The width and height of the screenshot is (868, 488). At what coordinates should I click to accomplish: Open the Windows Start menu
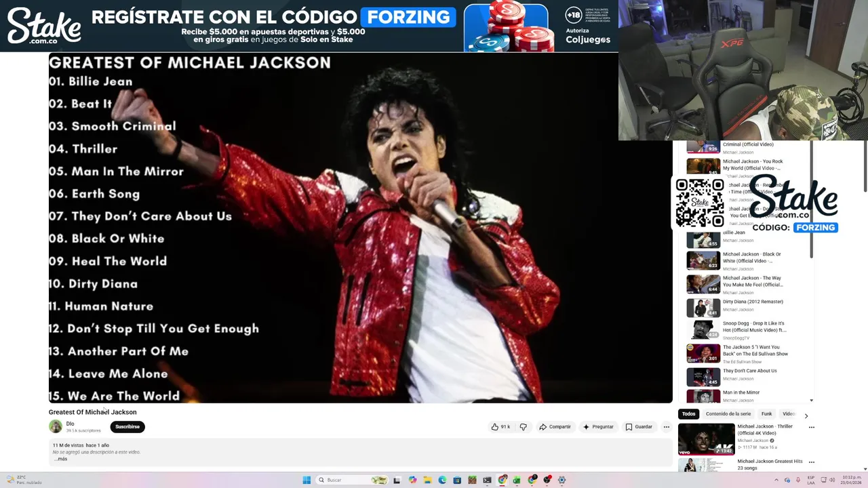[x=307, y=480]
